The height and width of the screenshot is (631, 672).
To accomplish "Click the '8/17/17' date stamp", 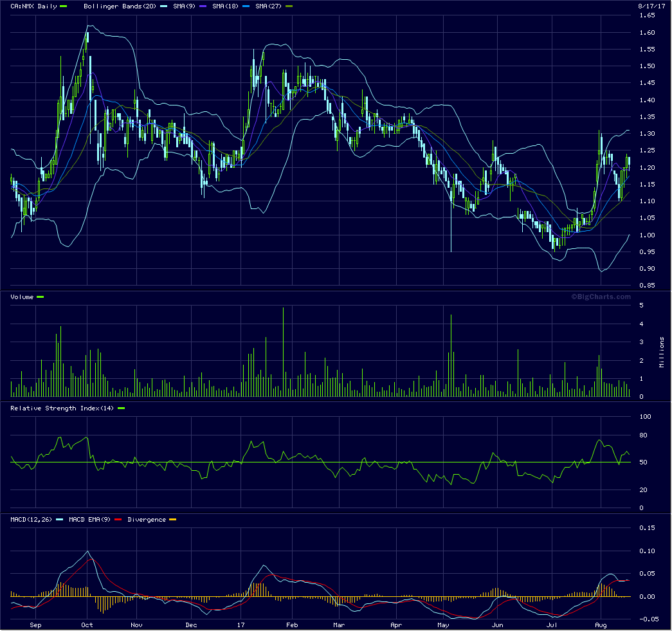I will click(x=651, y=6).
